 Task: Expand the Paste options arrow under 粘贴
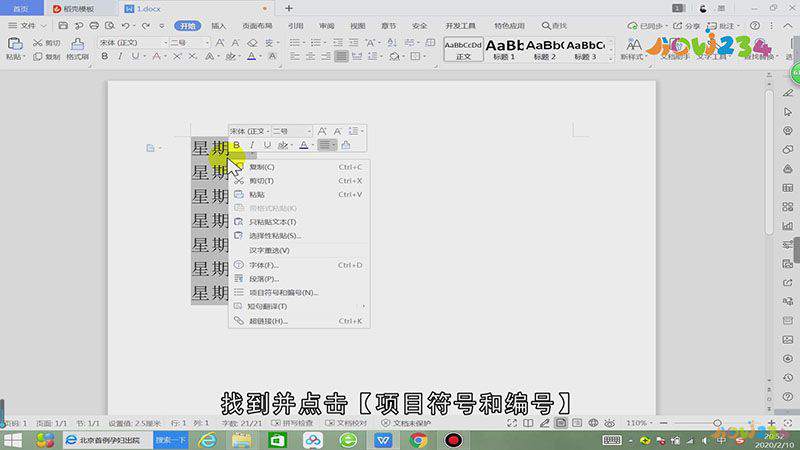tap(24, 57)
